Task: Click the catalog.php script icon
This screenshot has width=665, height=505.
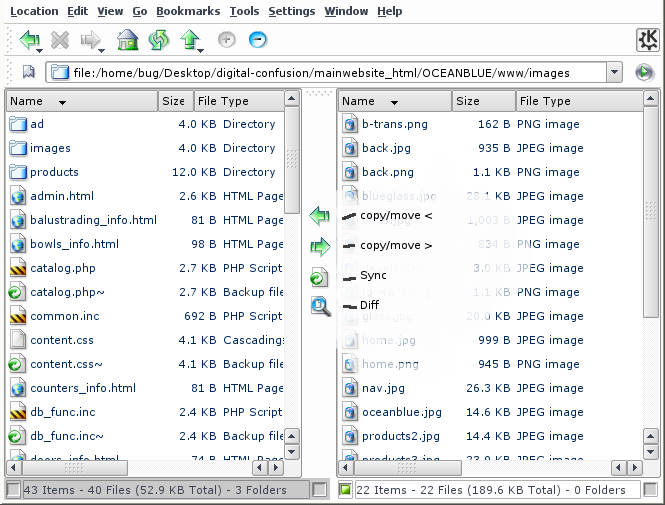Action: click(x=17, y=268)
